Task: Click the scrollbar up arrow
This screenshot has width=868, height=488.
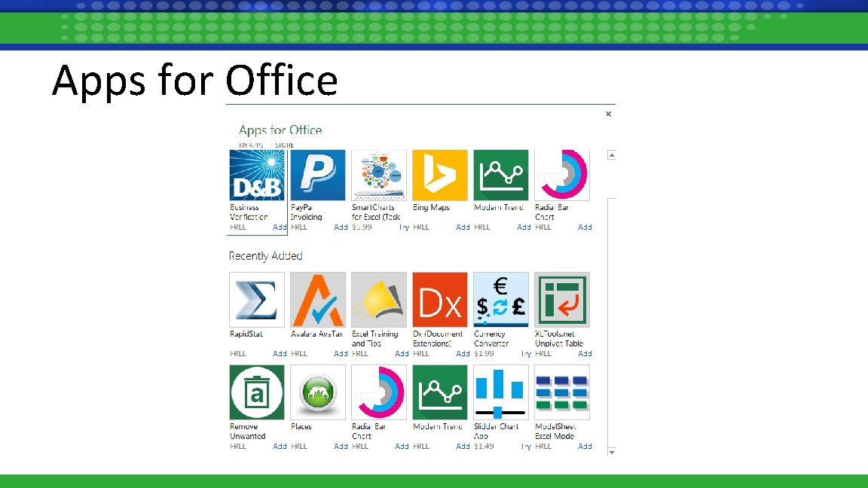Action: click(612, 155)
